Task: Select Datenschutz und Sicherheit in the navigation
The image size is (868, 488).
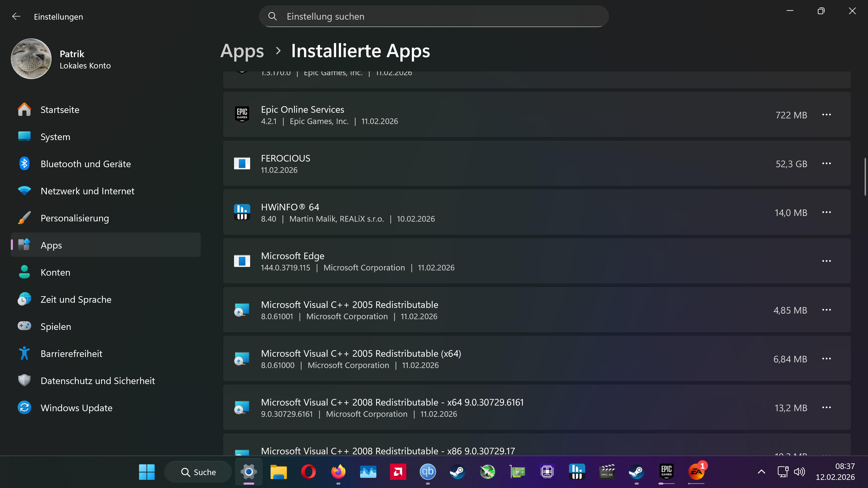Action: tap(98, 380)
